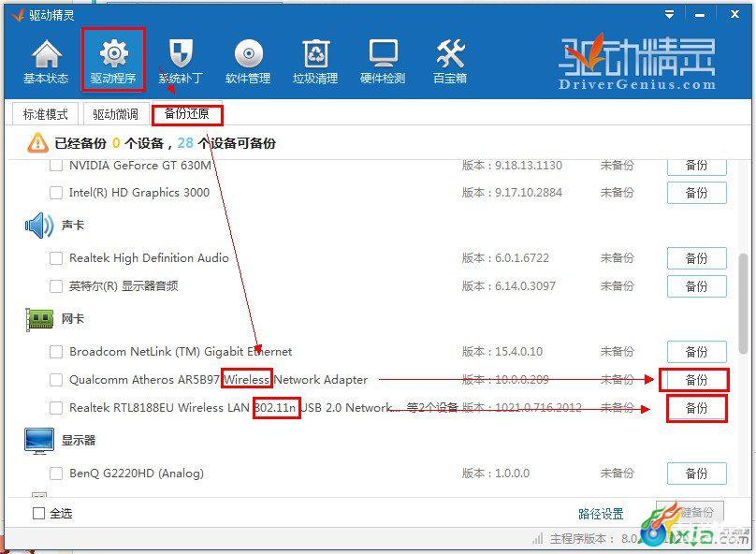Screen dimensions: 756x554
Task: Click the 网卡 category label
Action: 73,319
